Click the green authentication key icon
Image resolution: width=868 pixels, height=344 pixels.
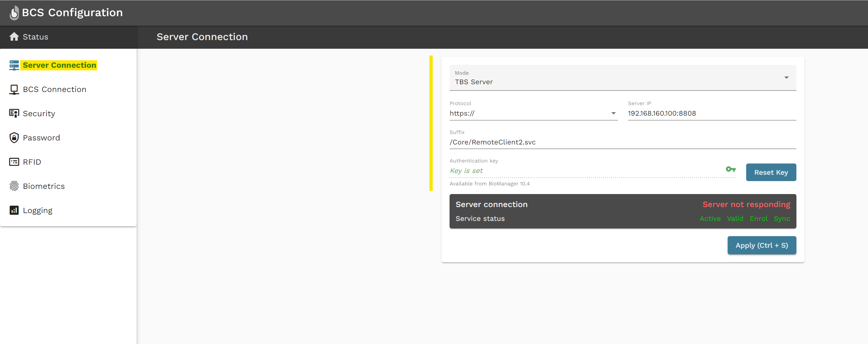pyautogui.click(x=731, y=169)
